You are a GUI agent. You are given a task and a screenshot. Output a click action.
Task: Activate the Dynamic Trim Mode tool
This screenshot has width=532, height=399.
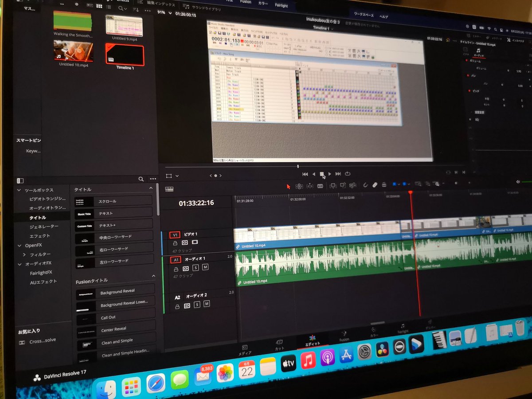click(310, 186)
